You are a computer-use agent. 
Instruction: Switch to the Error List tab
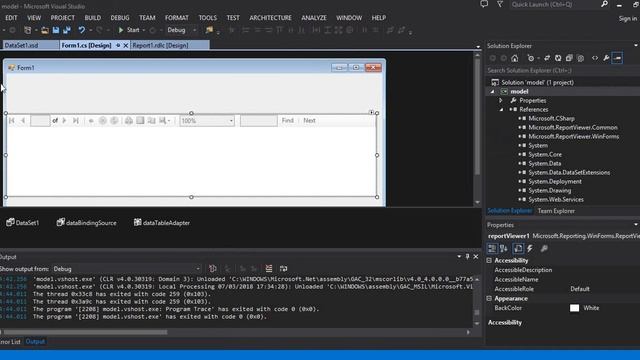(x=10, y=342)
